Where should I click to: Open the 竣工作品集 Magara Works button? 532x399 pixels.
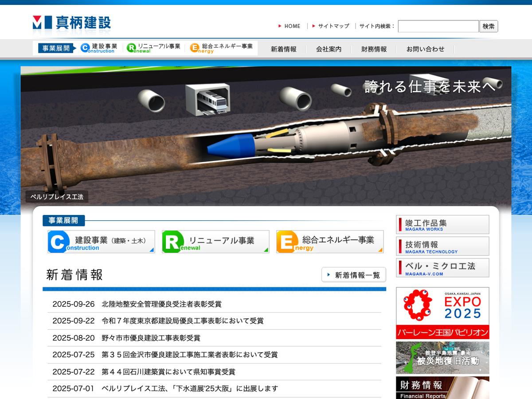pyautogui.click(x=442, y=224)
